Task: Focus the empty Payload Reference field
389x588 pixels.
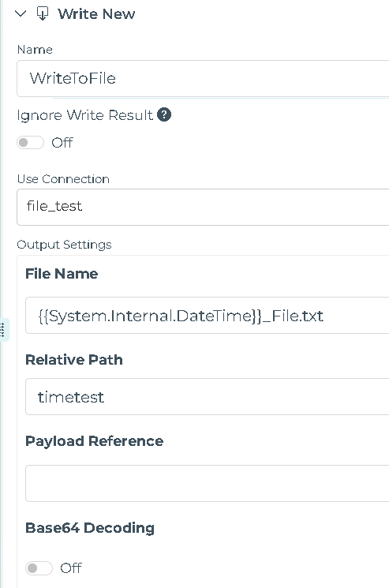Action: point(207,483)
